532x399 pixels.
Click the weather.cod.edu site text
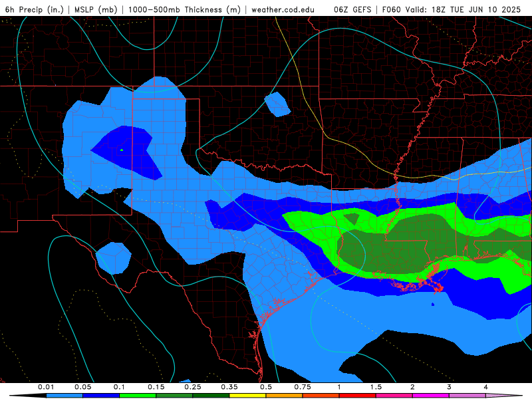click(283, 9)
